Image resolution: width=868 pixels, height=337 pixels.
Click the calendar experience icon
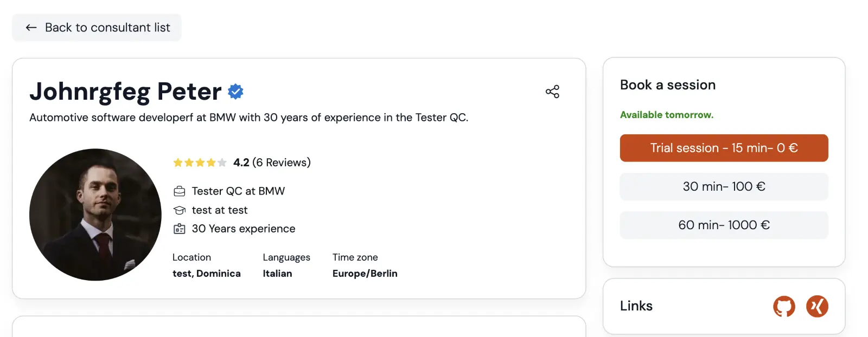coord(180,229)
